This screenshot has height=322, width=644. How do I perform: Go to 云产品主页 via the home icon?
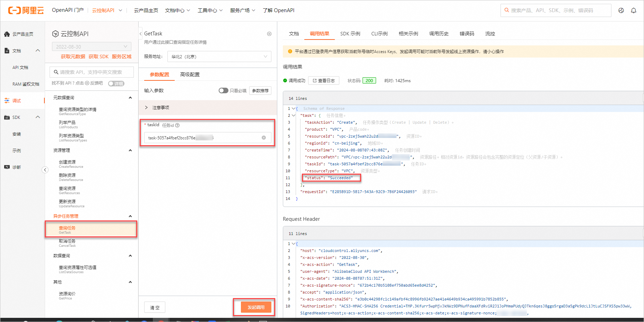click(x=7, y=34)
